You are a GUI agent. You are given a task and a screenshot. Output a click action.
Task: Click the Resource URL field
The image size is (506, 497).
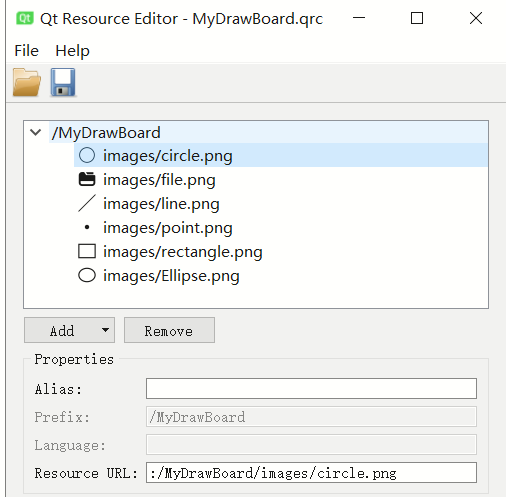(x=311, y=472)
